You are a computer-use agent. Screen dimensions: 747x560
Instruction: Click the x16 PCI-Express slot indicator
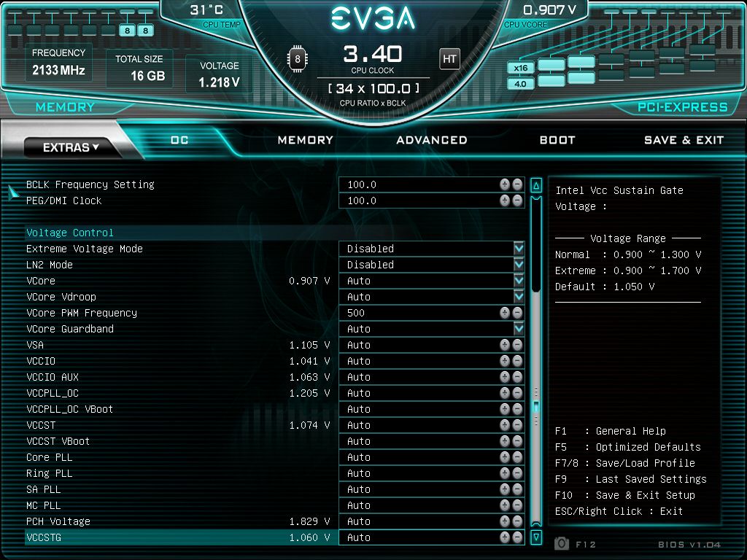[x=520, y=68]
